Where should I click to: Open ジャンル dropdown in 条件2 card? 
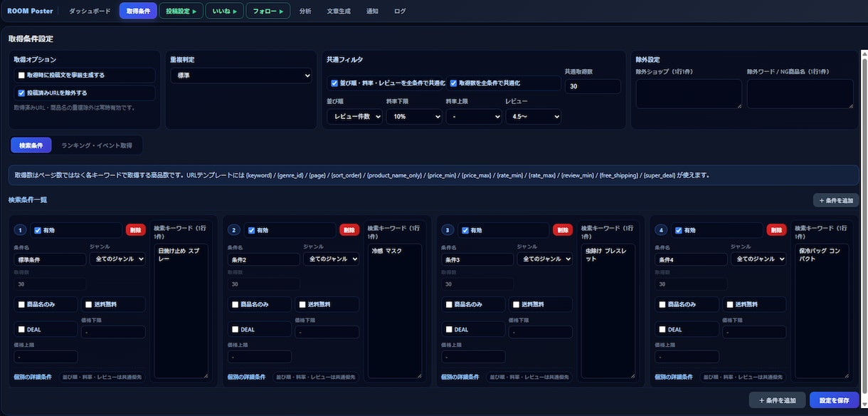coord(332,259)
